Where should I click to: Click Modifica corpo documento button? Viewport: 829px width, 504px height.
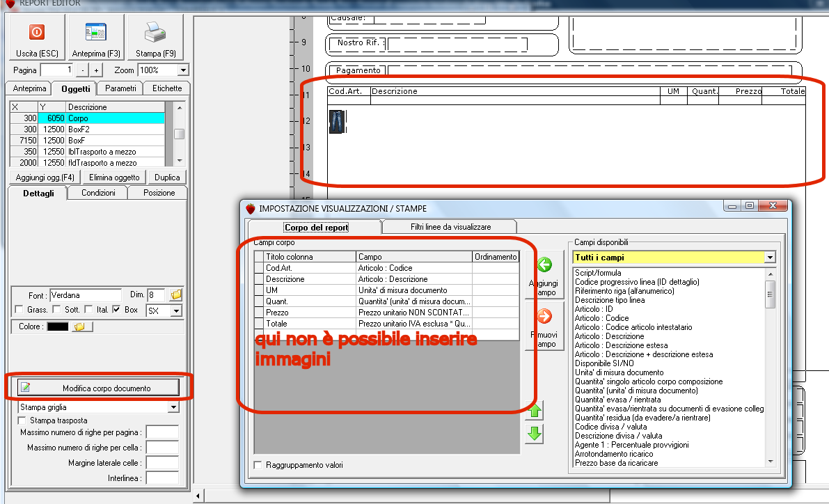pos(98,388)
